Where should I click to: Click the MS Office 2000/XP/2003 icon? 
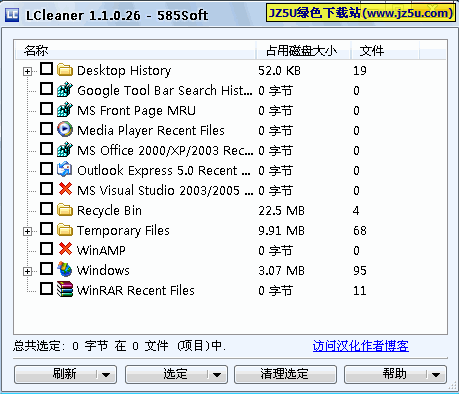65,150
